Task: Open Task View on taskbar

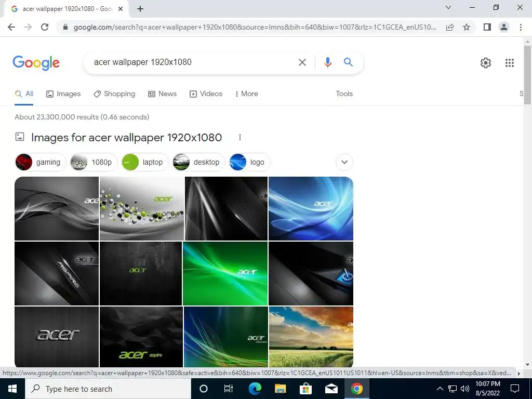Action: point(229,389)
